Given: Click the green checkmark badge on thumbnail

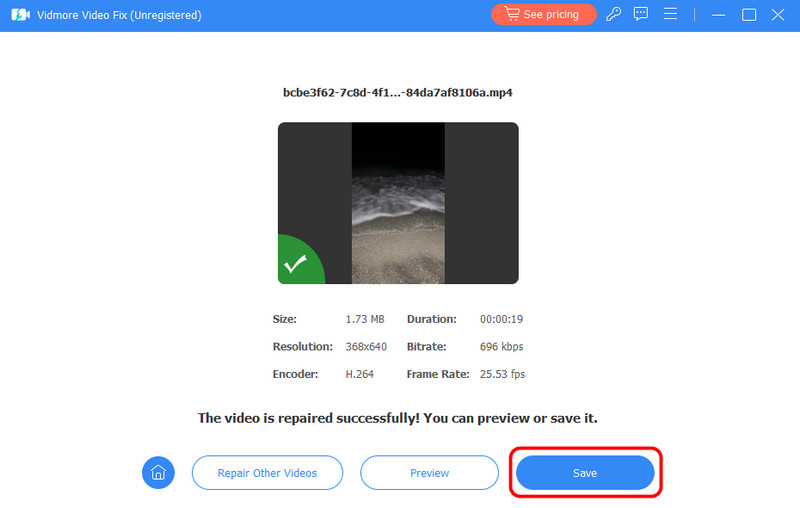Looking at the screenshot, I should [x=295, y=265].
